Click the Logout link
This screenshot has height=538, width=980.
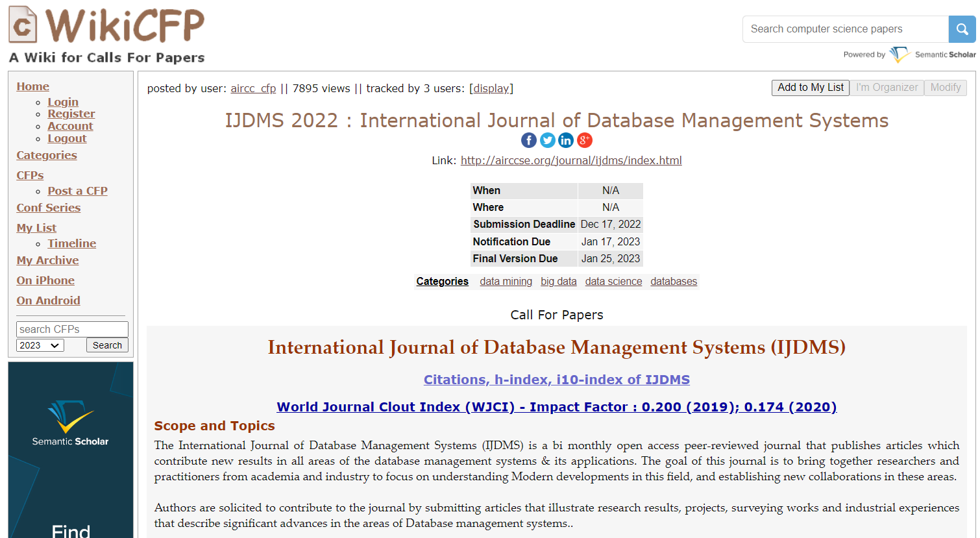[67, 138]
